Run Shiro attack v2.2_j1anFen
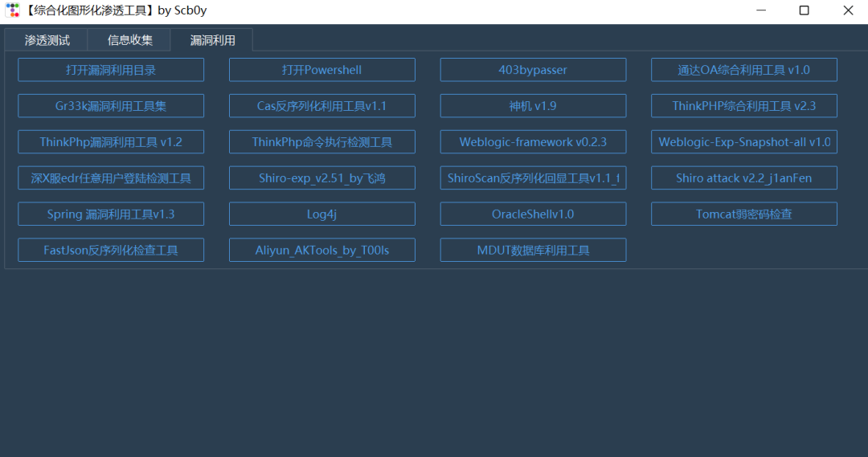868x457 pixels. pos(744,177)
